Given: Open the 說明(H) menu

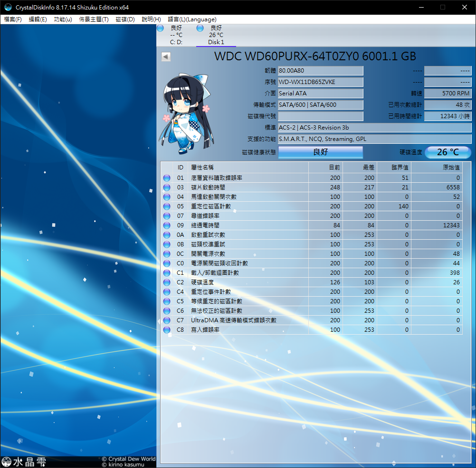Looking at the screenshot, I should (151, 19).
